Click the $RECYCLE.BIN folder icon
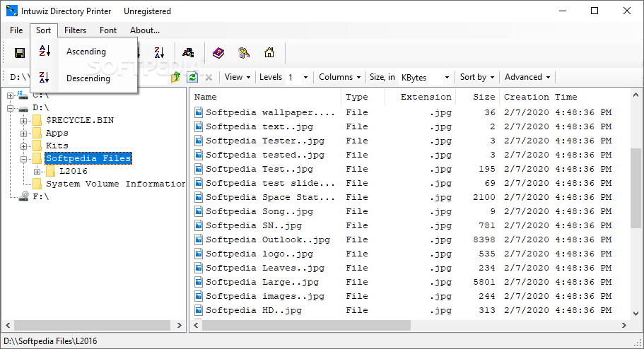644x349 pixels. 37,120
